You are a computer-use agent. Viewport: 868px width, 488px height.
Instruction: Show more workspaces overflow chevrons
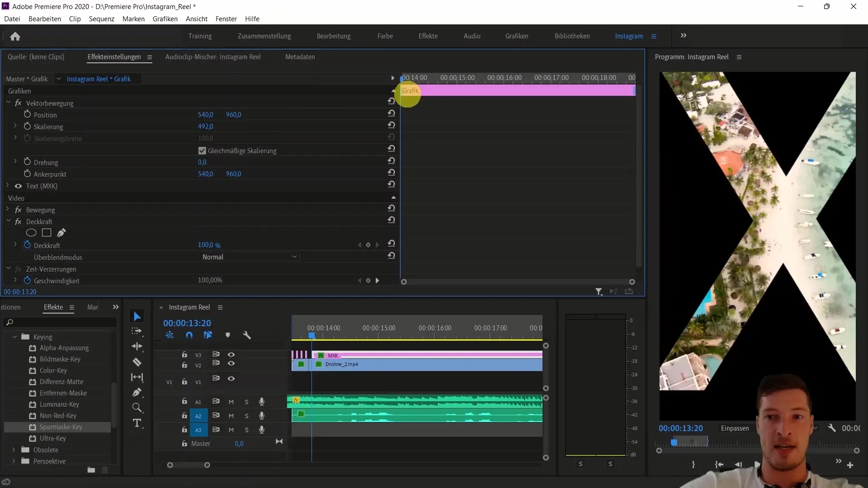[x=684, y=35]
